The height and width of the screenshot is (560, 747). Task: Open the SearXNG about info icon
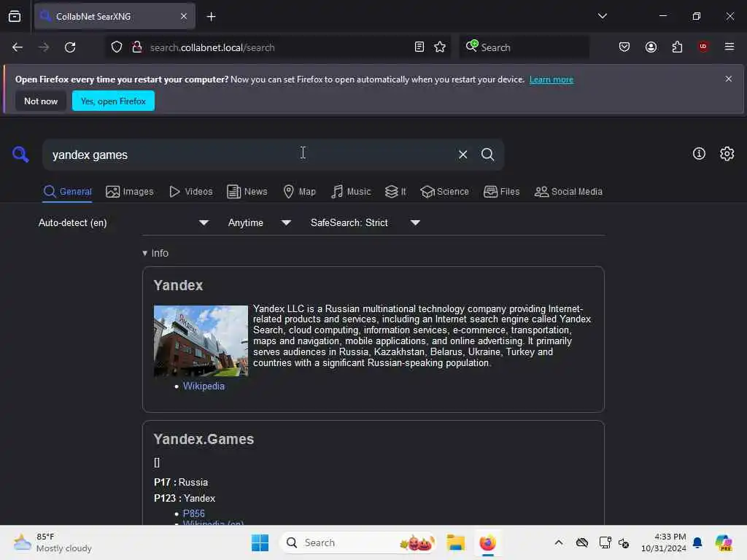699,153
